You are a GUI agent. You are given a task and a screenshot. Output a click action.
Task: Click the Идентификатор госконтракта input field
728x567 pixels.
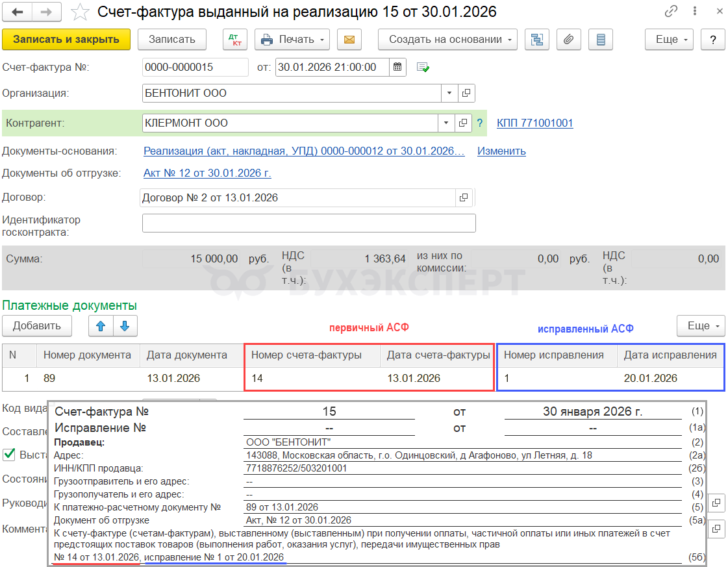point(308,223)
